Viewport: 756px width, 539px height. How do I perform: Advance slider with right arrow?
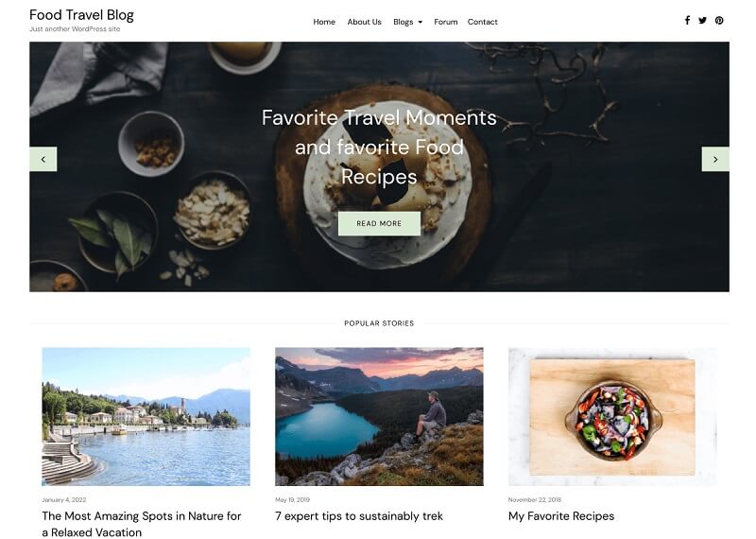click(x=715, y=159)
